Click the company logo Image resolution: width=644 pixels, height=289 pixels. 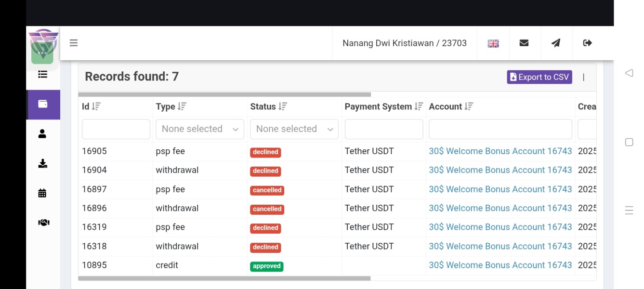43,47
